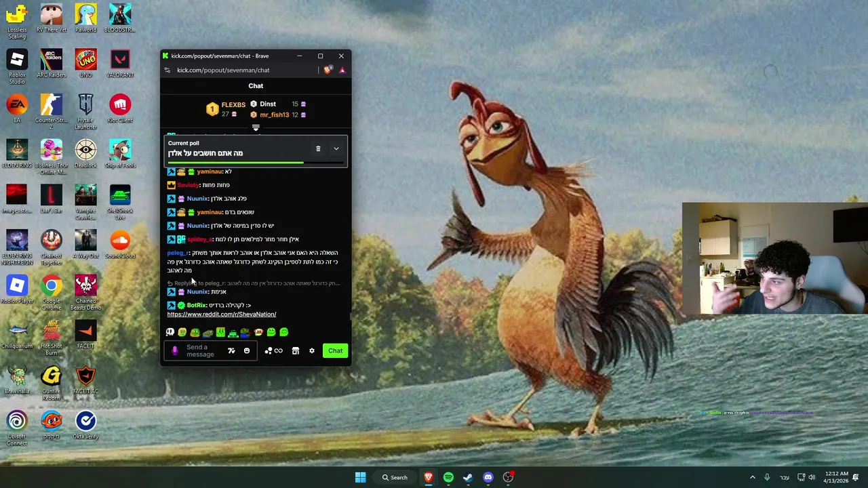Show hidden system tray icons chevron
Viewport: 868px width, 488px height.
tap(752, 477)
